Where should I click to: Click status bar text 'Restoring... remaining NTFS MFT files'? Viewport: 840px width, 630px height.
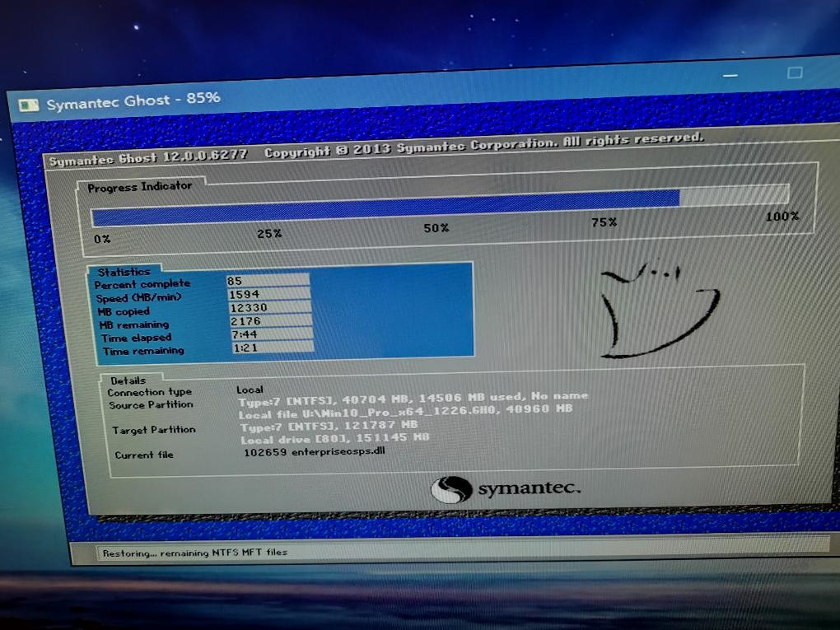195,553
